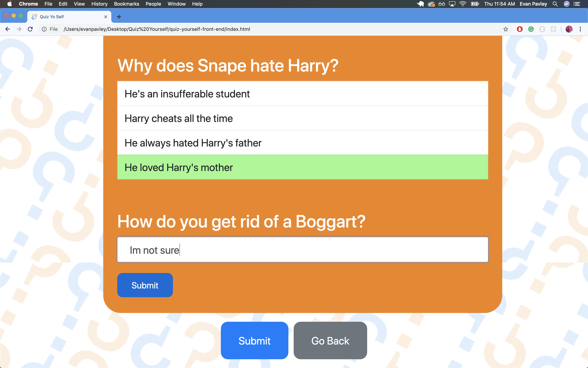Click the address bar URL
This screenshot has height=368, width=588.
[157, 29]
